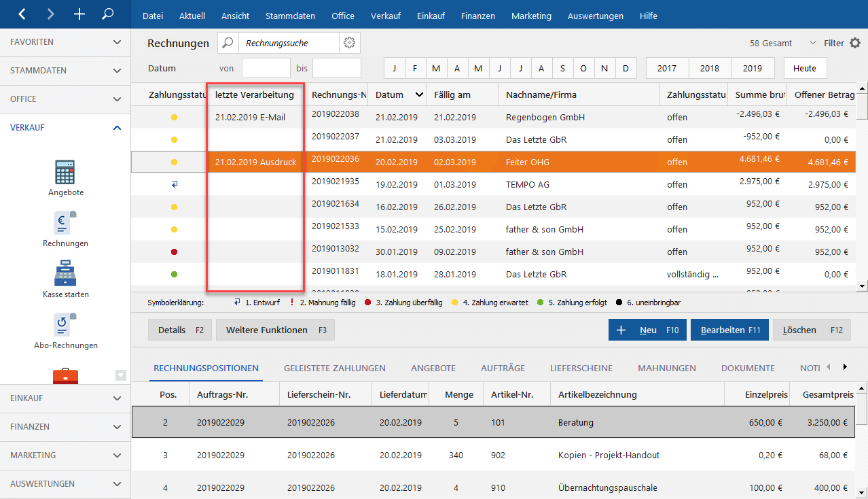This screenshot has width=868, height=499.
Task: Expand the FINANZEN sidebar section
Action: (x=65, y=427)
